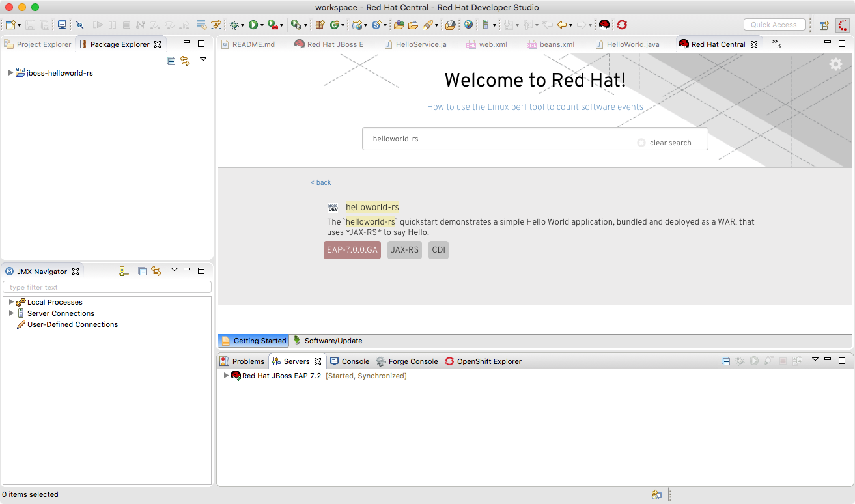
Task: Show hidden editor tabs list
Action: tap(776, 44)
